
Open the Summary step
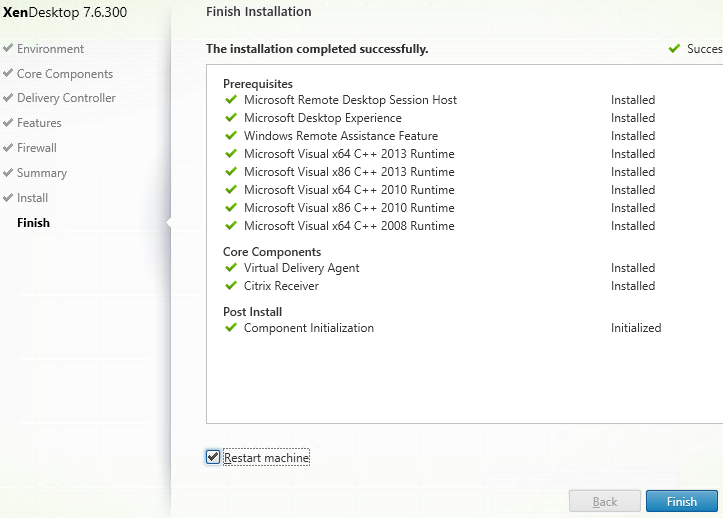pyautogui.click(x=42, y=173)
